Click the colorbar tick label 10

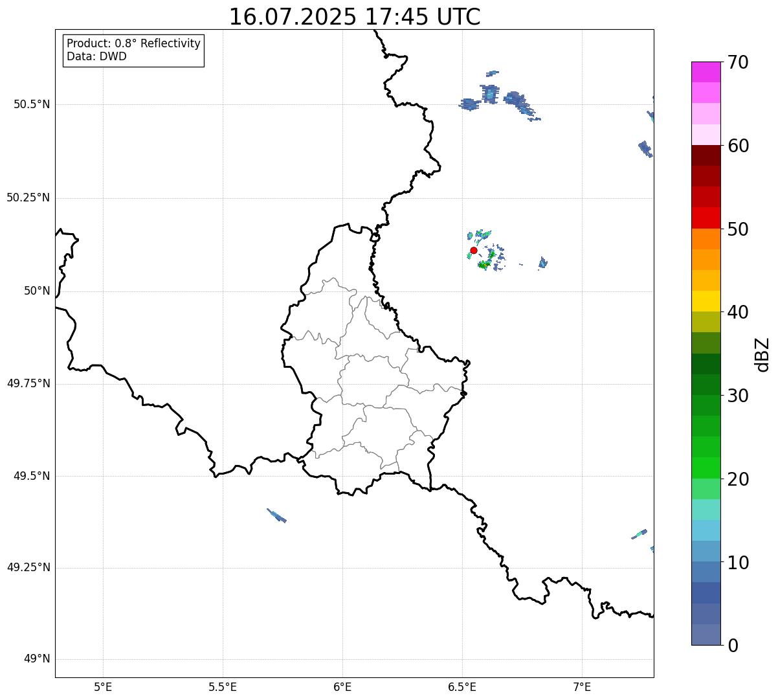point(738,563)
